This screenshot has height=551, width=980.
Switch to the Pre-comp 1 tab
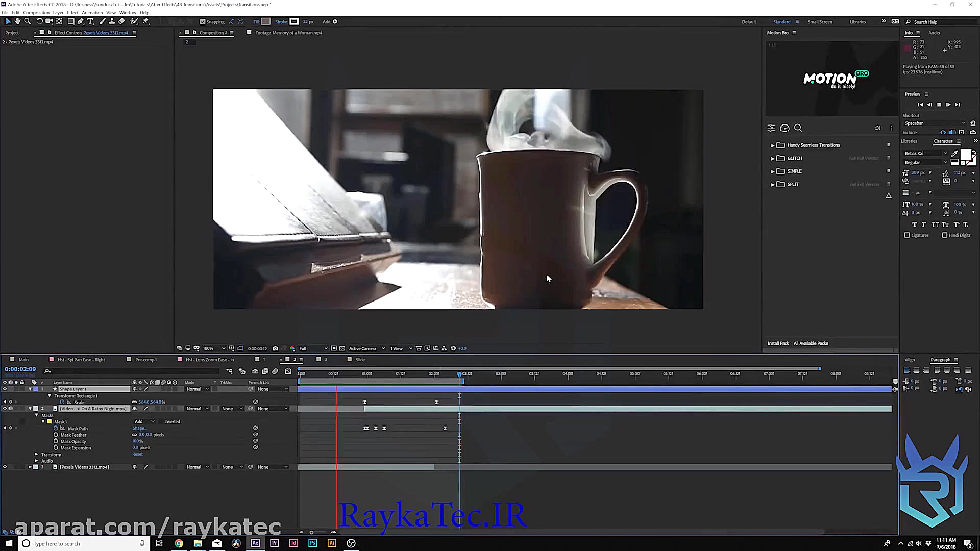click(146, 359)
